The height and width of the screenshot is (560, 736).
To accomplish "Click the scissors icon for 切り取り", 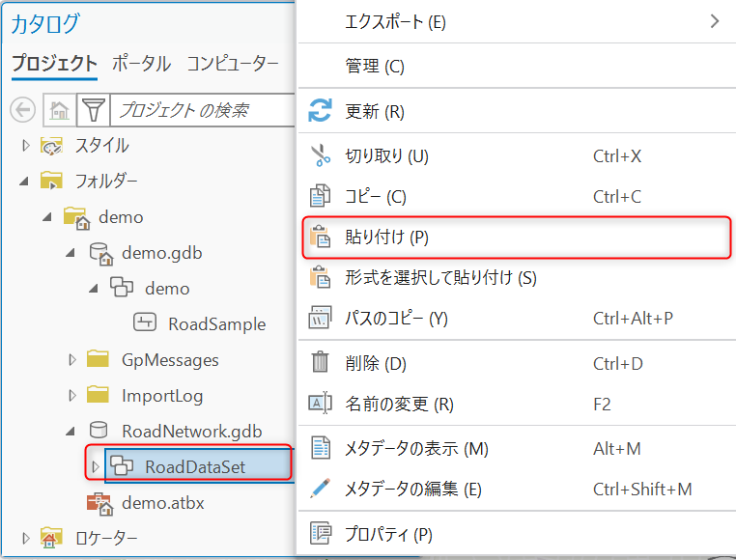I will click(x=320, y=155).
